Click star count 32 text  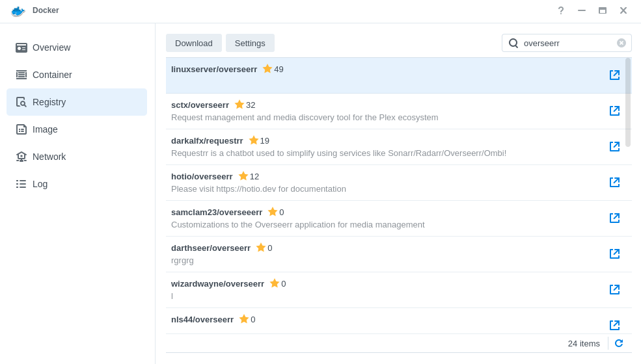tap(251, 105)
